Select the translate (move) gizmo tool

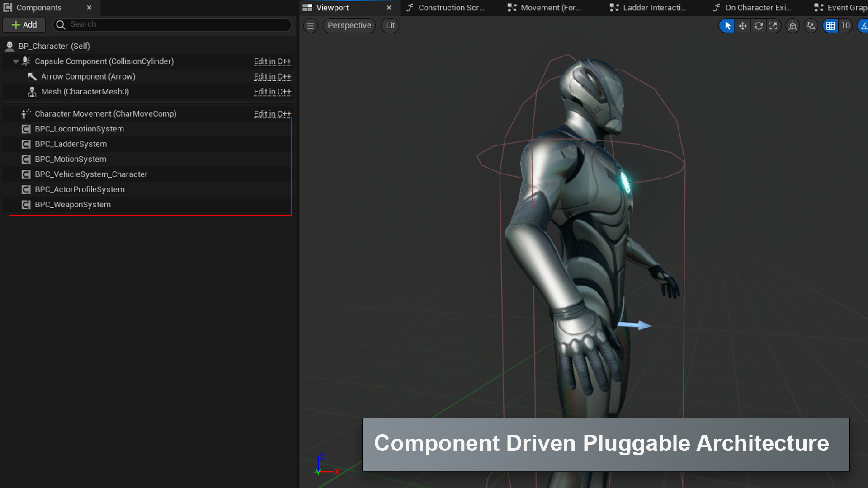743,26
